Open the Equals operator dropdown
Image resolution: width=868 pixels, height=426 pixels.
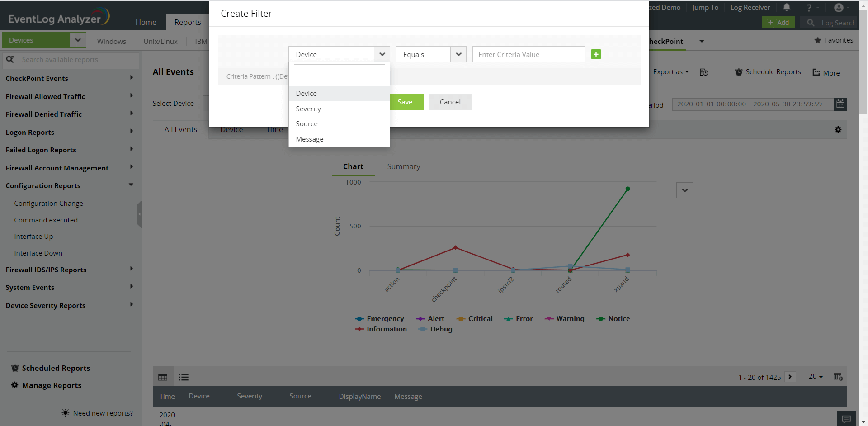(x=431, y=54)
